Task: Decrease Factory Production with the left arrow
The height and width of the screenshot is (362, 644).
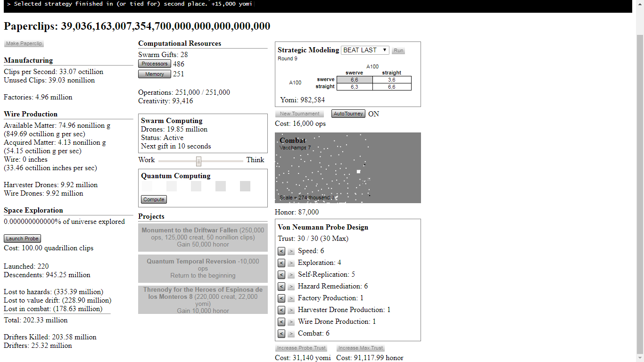Action: point(281,298)
